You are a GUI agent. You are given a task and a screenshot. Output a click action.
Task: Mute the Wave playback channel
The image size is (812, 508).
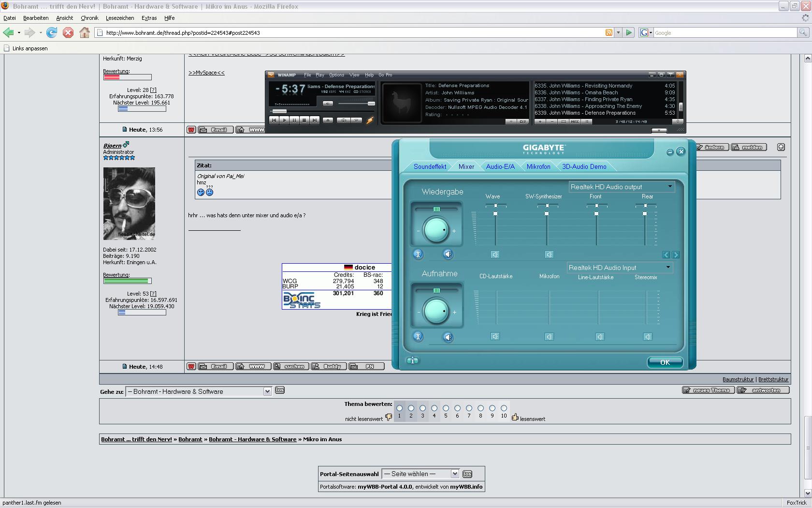click(x=495, y=254)
